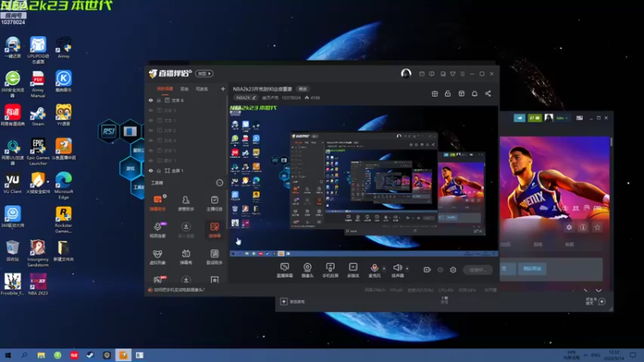Screen dimensions: 644x362
Task: Open Steam desktop shortcut
Action: click(x=38, y=116)
